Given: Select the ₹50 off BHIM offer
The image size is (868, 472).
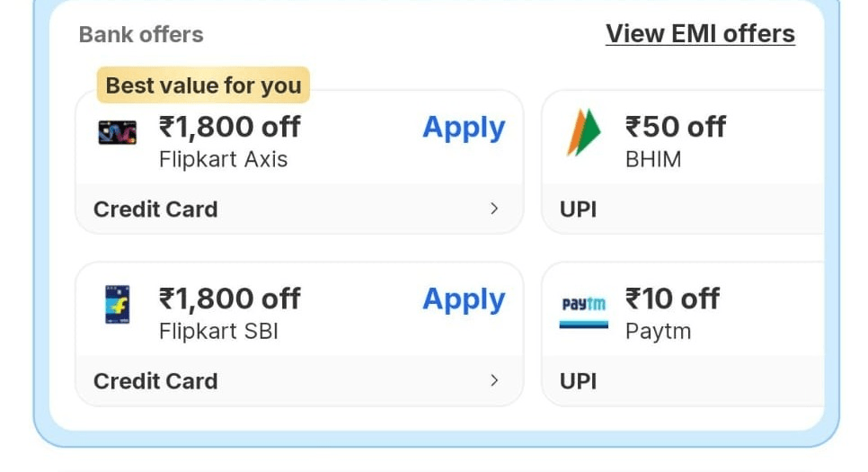Looking at the screenshot, I should coord(676,127).
